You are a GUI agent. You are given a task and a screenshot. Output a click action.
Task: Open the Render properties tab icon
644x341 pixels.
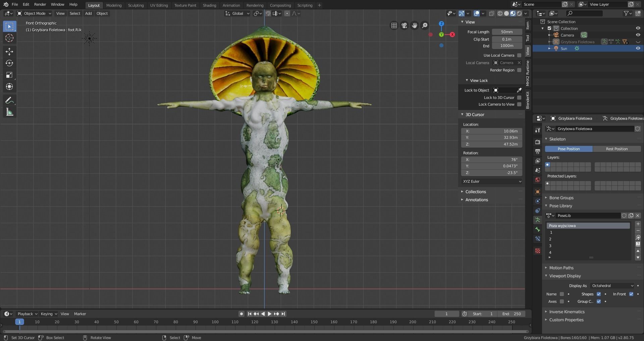point(538,142)
